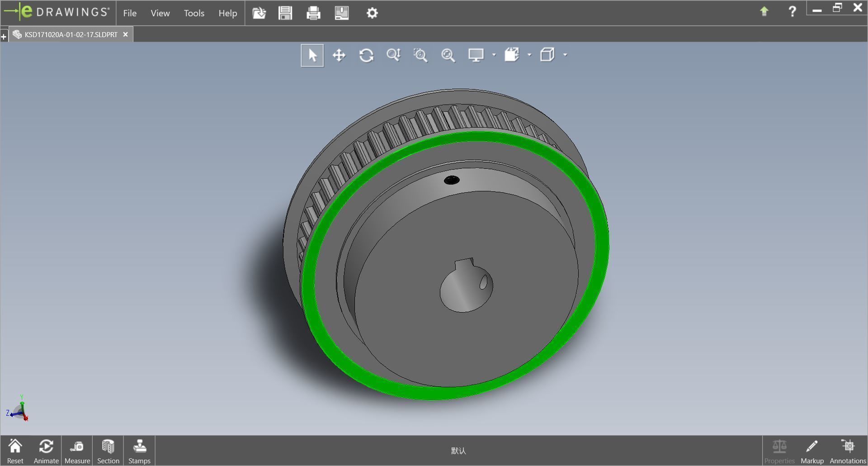Click the 默认 configuration label
Screen dimensions: 868x466
point(458,451)
